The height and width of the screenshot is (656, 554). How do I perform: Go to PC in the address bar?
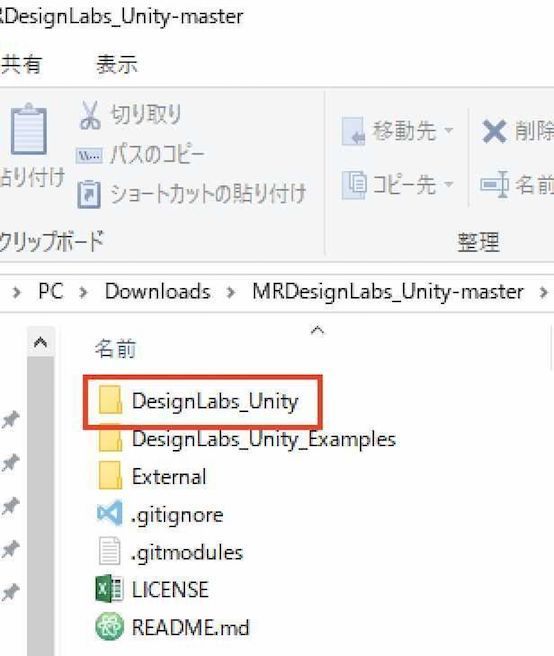(51, 291)
